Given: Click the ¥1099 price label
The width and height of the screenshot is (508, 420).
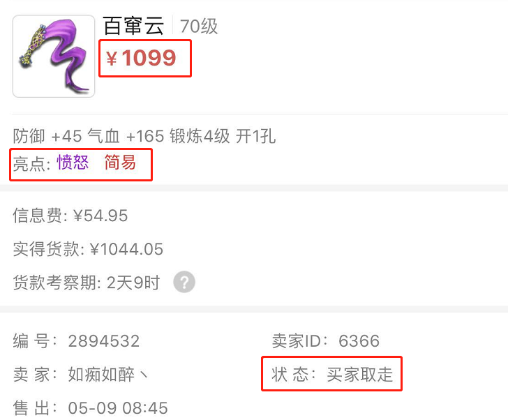Looking at the screenshot, I should [141, 58].
